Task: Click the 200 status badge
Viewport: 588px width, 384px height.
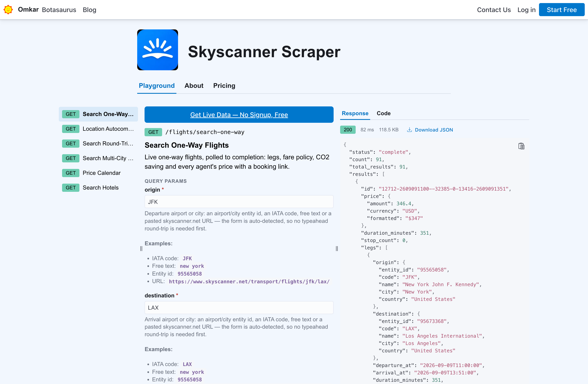Action: (x=348, y=129)
